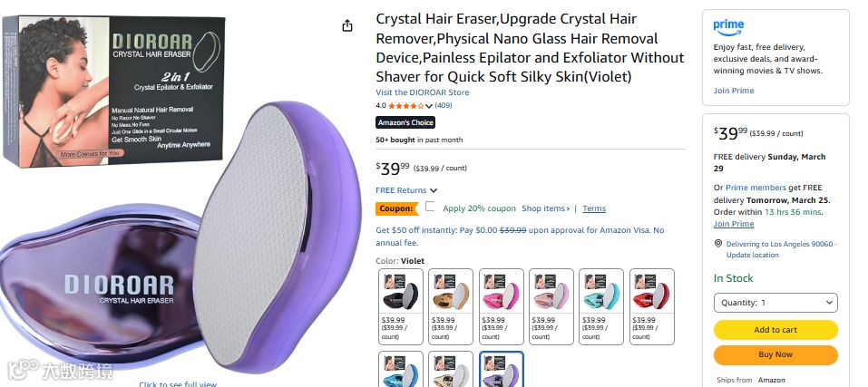Click the location pin delivery icon
868x387 pixels.
coord(718,243)
